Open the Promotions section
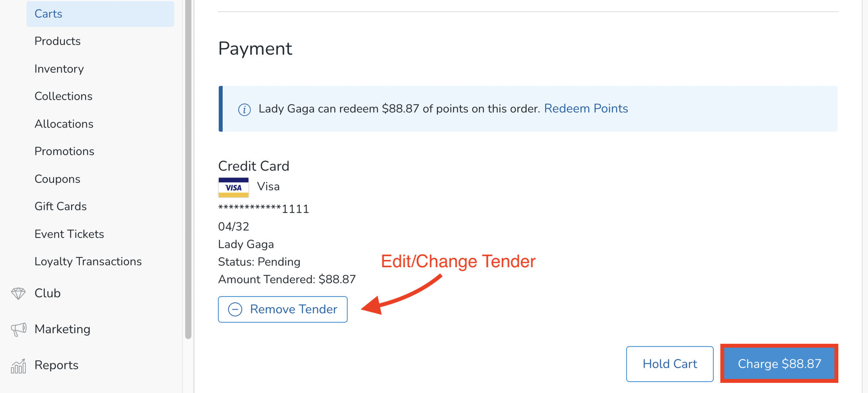Image resolution: width=868 pixels, height=393 pixels. (x=64, y=151)
